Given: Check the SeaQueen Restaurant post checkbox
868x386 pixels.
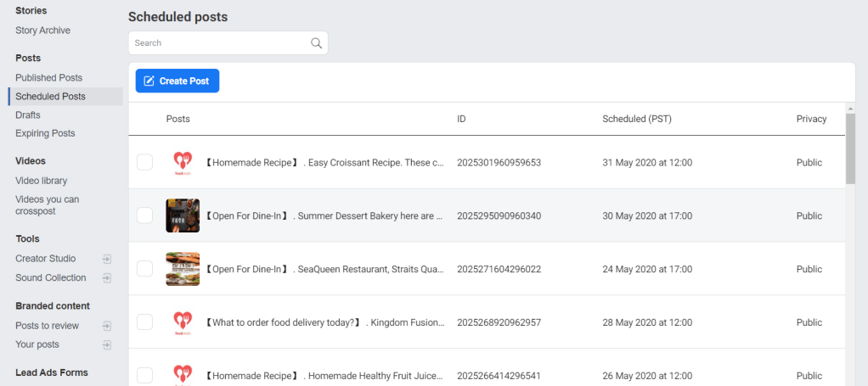Looking at the screenshot, I should pos(144,269).
